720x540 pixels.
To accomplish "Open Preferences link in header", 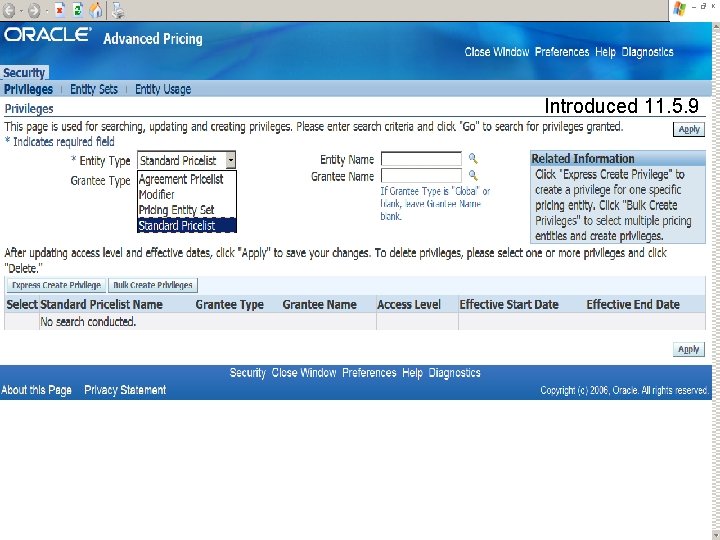I will (x=562, y=52).
